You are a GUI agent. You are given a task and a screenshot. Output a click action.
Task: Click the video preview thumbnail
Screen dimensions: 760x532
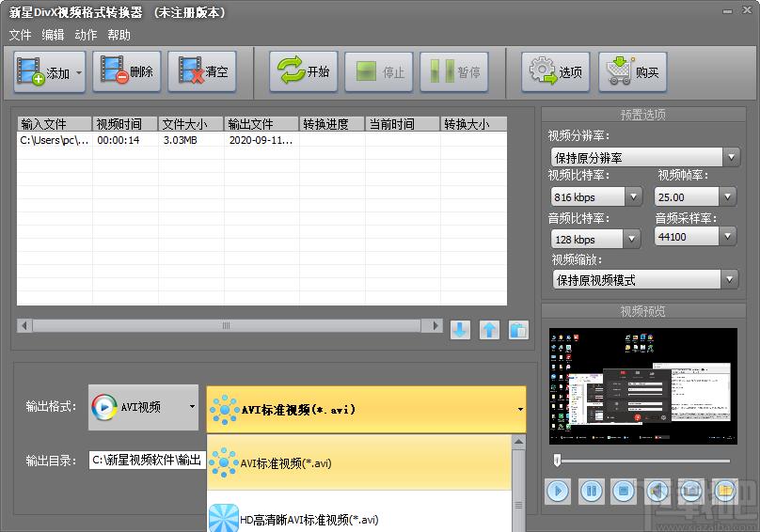642,386
